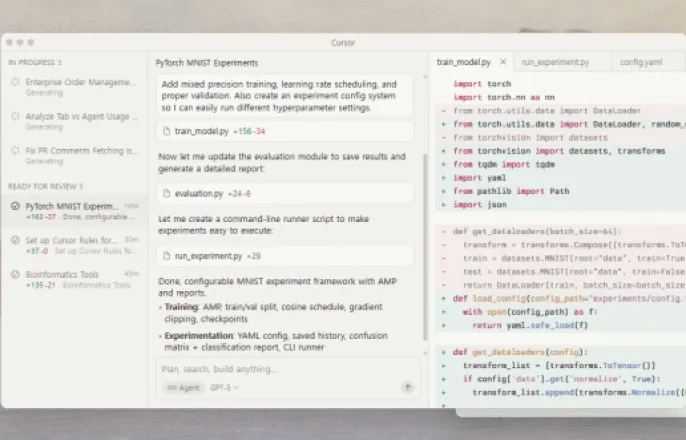Click the added 'from tqdm import tqdm' line

(504, 164)
